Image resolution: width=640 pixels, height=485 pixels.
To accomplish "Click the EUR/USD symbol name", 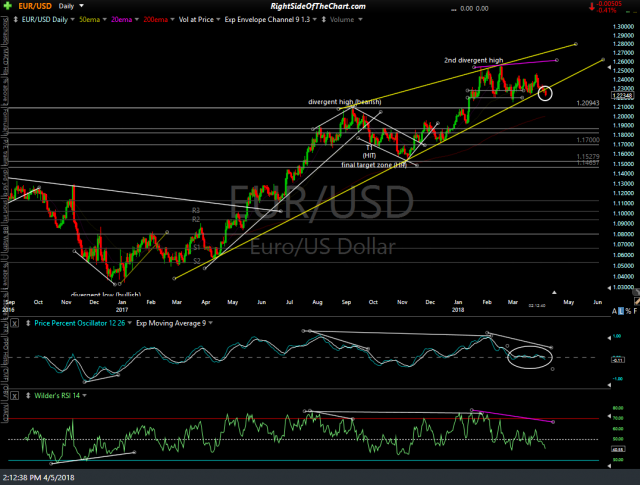I will click(35, 6).
